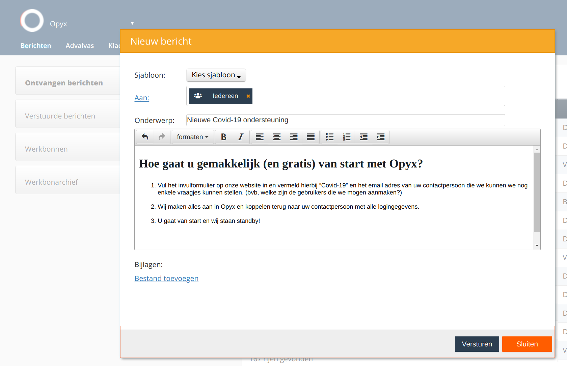The height and width of the screenshot is (392, 567).
Task: Click the heading "Hoe gaat u gemakkelijk"
Action: click(x=281, y=164)
